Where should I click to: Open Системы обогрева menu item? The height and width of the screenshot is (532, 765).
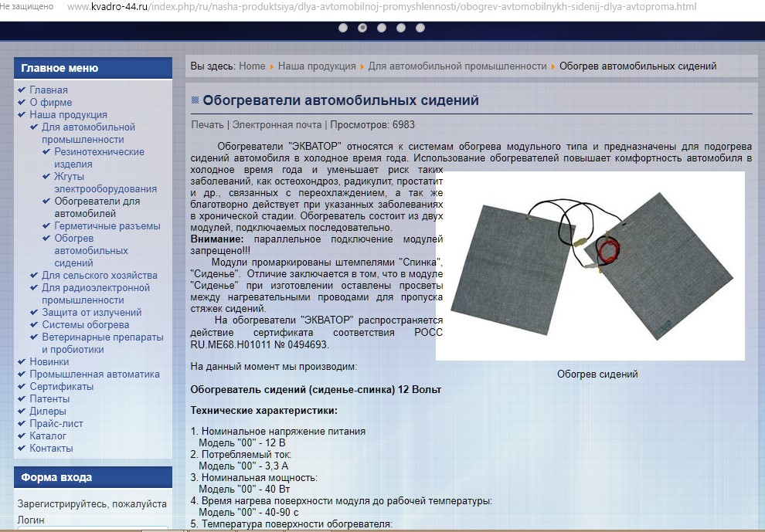click(x=85, y=325)
